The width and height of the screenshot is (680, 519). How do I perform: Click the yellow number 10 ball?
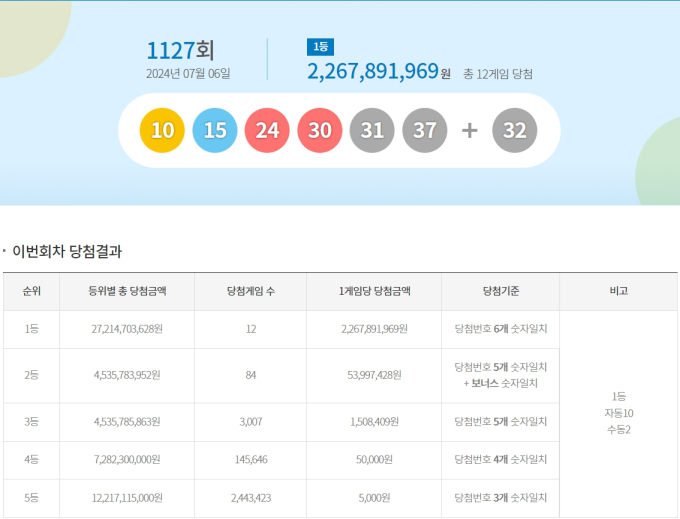(x=162, y=130)
